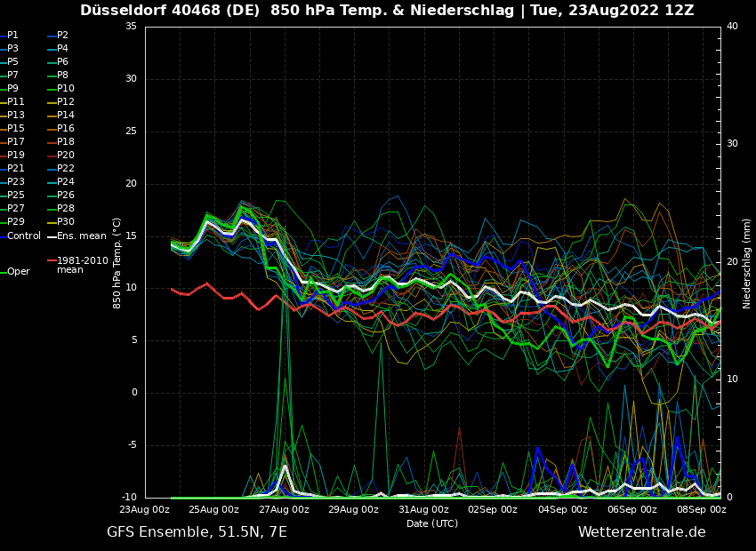Click the Ens. mean legend label

pyautogui.click(x=81, y=236)
